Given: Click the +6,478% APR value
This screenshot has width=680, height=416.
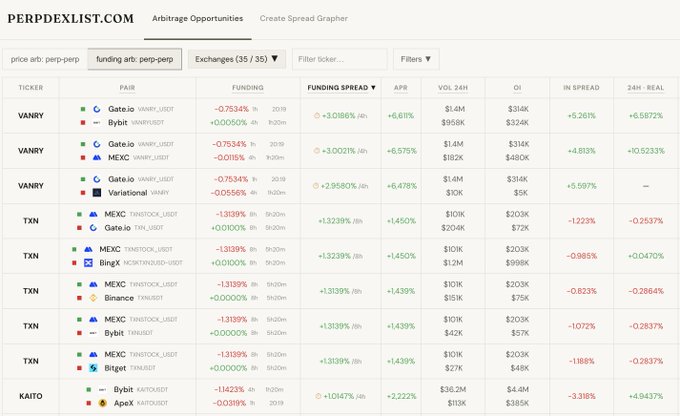Looking at the screenshot, I should [402, 186].
